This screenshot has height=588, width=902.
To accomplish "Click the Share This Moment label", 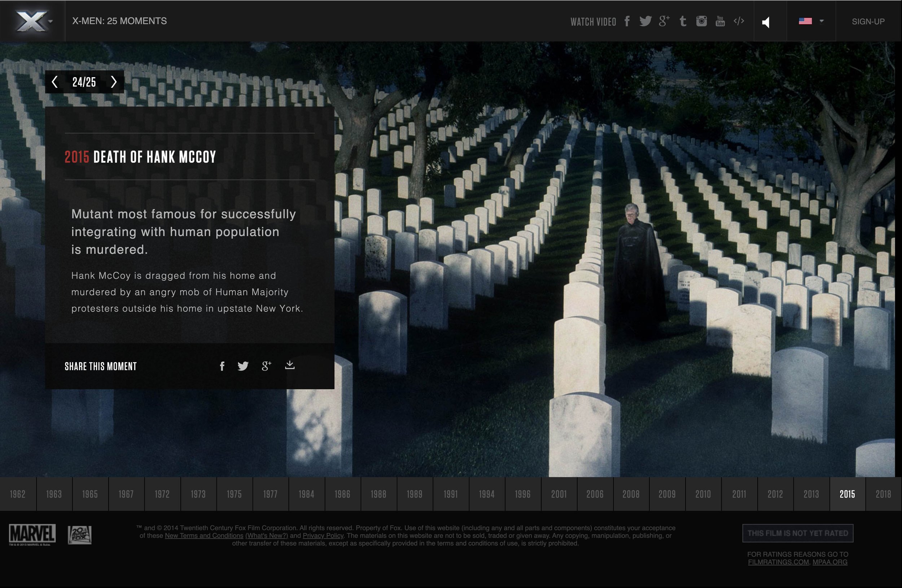I will coord(101,367).
